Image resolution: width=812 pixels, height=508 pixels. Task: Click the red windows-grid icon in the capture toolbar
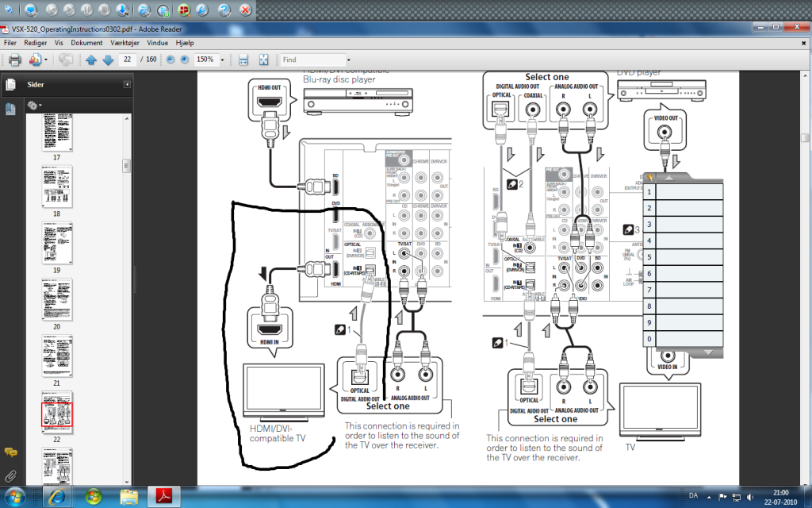(183, 10)
